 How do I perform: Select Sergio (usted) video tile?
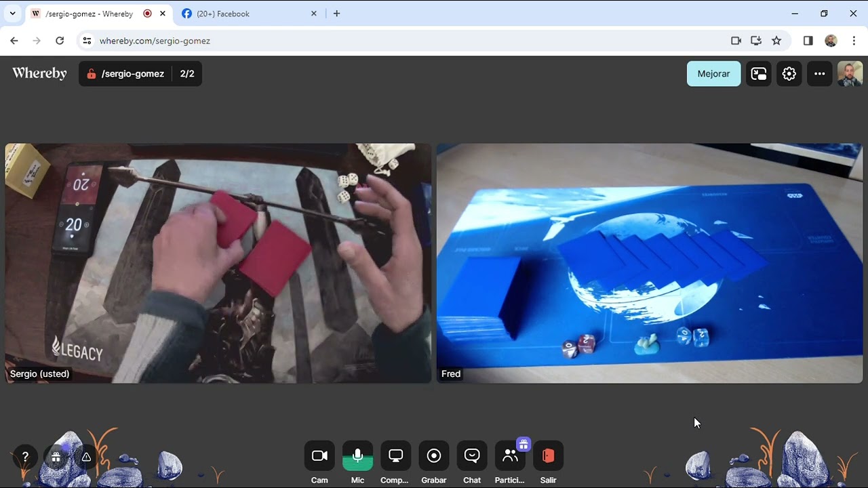(x=218, y=263)
